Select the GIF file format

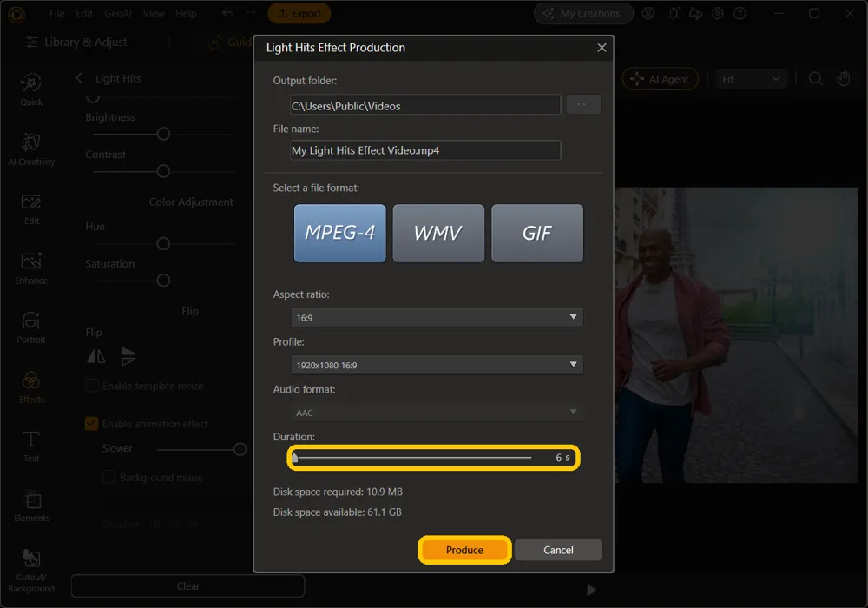[x=537, y=233]
